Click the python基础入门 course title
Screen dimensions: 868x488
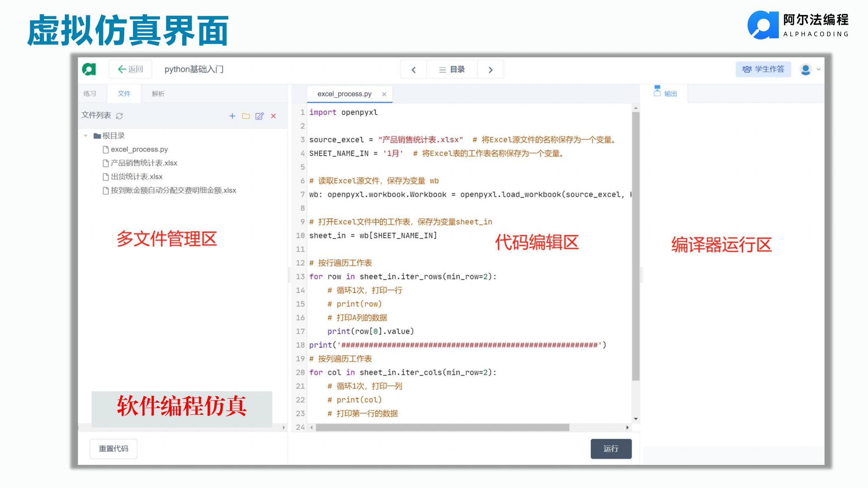pyautogui.click(x=194, y=69)
